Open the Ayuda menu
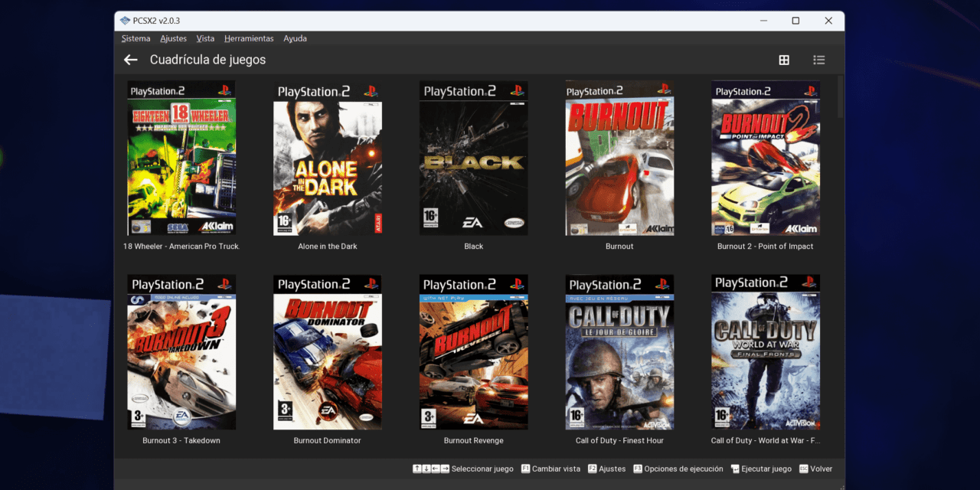This screenshot has width=980, height=490. [x=295, y=38]
